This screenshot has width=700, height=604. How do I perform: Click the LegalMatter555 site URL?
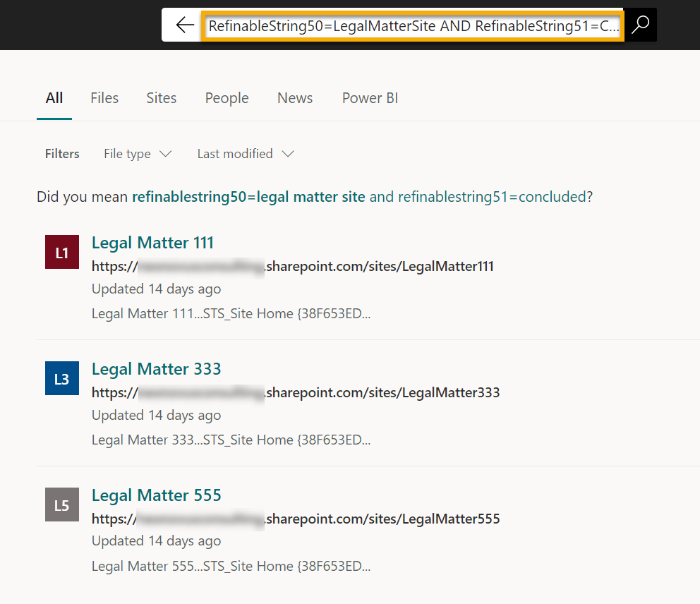tap(296, 519)
